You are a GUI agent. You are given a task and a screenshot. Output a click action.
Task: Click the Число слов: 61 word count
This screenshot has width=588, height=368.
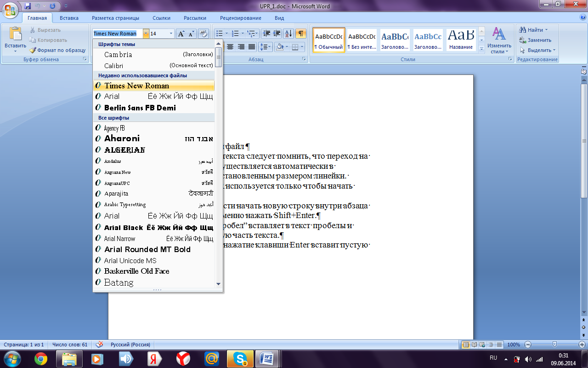point(70,345)
